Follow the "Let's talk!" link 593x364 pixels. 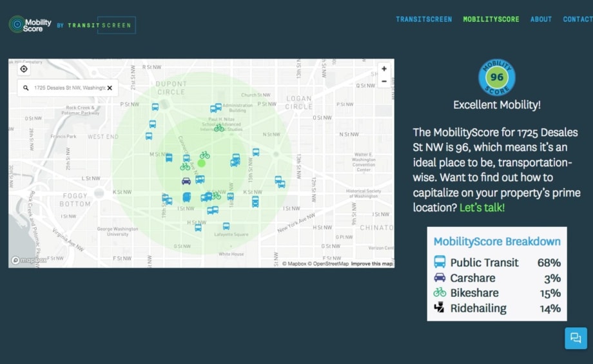point(482,207)
